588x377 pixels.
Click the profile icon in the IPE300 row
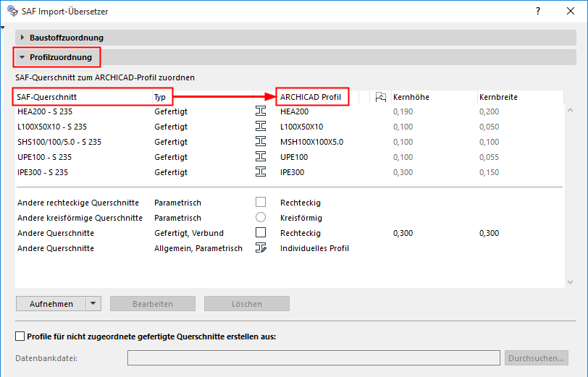pos(261,171)
